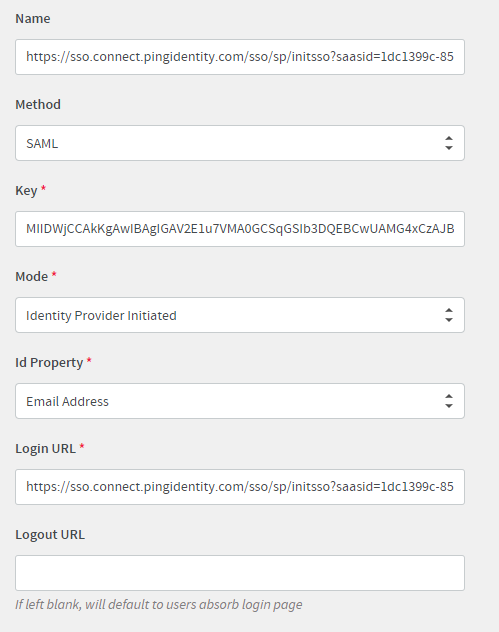This screenshot has height=632, width=499.
Task: Click the Mode label text
Action: (31, 276)
